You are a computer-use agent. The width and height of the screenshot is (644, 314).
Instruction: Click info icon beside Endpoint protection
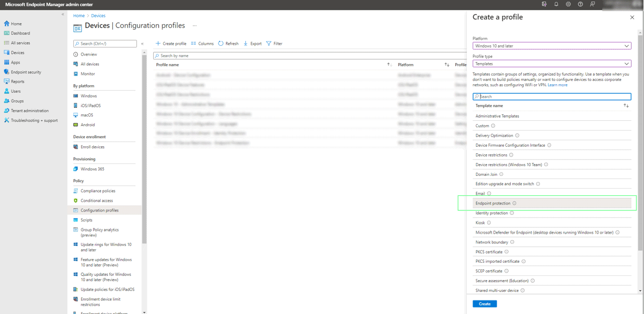515,203
